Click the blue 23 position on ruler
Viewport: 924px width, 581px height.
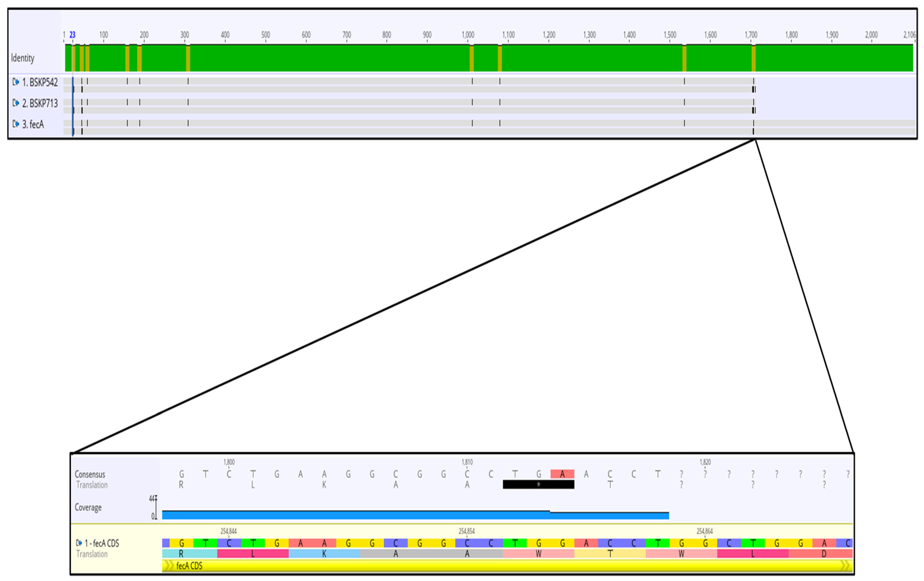point(73,35)
